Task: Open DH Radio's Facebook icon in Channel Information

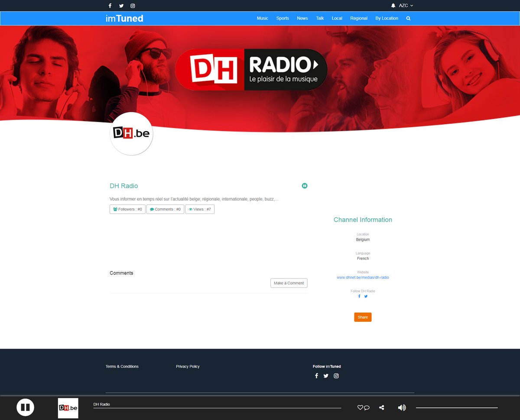Action: point(359,296)
